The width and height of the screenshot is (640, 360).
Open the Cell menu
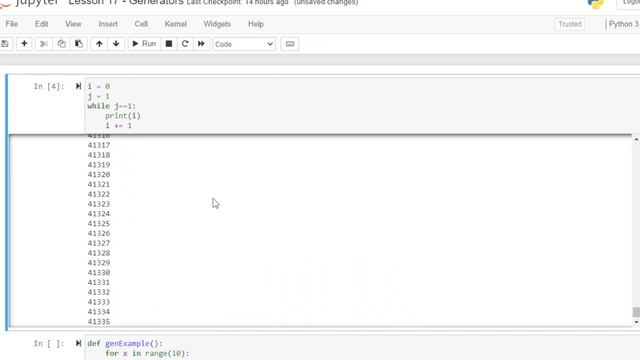coord(141,24)
